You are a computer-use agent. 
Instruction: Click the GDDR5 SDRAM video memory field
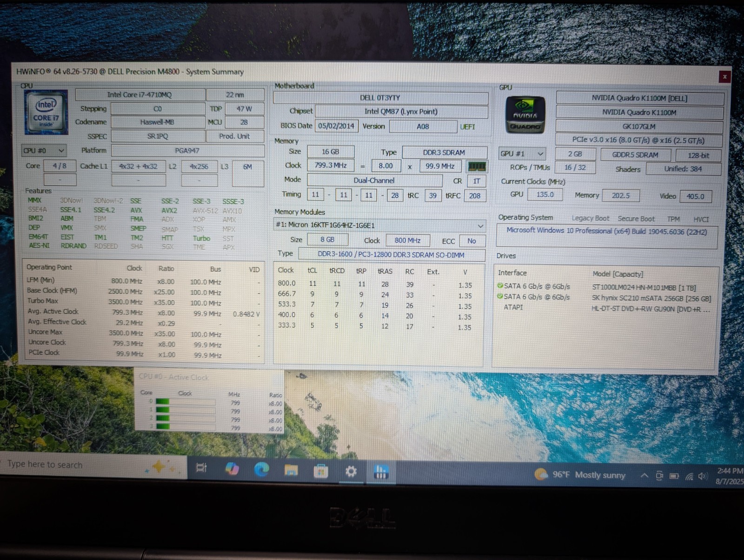point(635,155)
